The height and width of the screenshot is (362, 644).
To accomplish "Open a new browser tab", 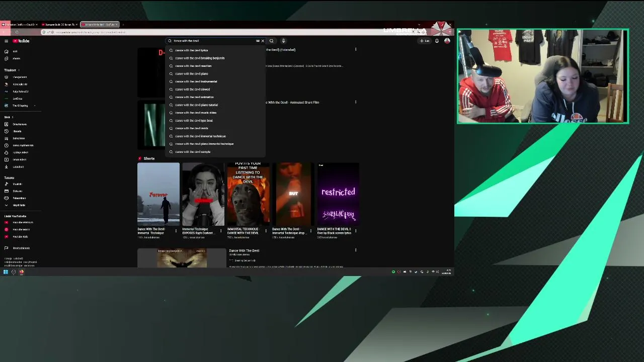I will click(123, 25).
